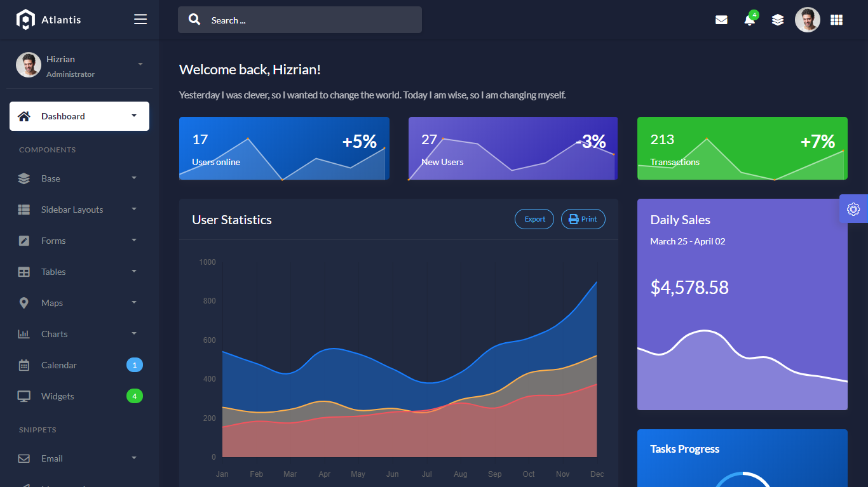Click the Calendar badge showing 1
The width and height of the screenshot is (868, 487).
click(x=135, y=365)
